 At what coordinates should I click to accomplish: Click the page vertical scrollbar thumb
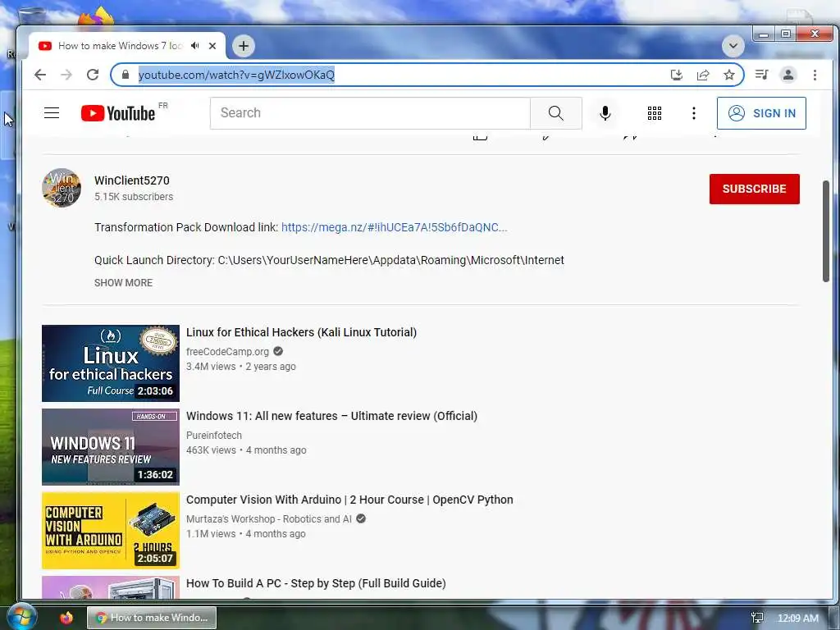point(825,231)
